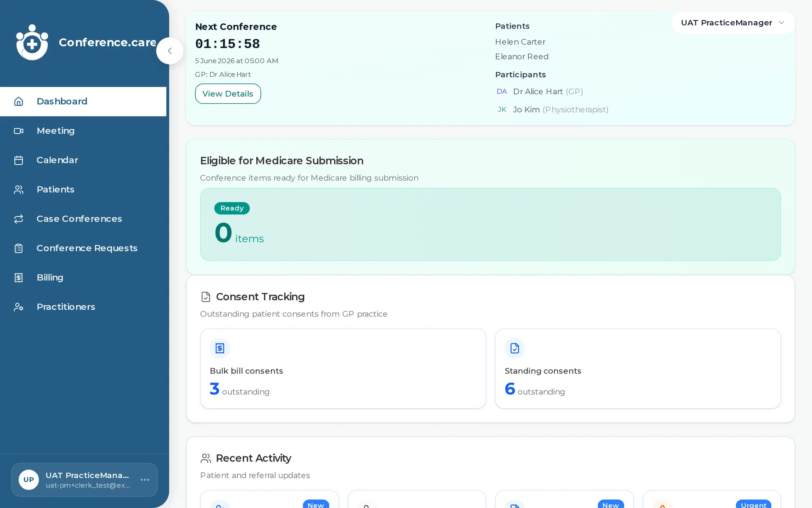Viewport: 812px width, 508px height.
Task: Open the UAT PracticeManager profile card
Action: [85, 480]
